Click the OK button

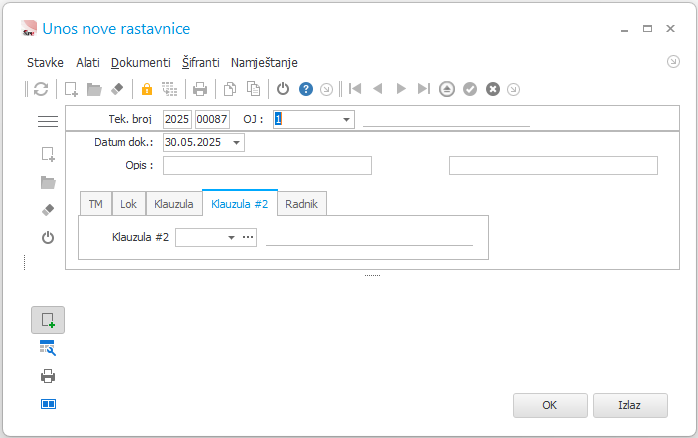coord(550,405)
